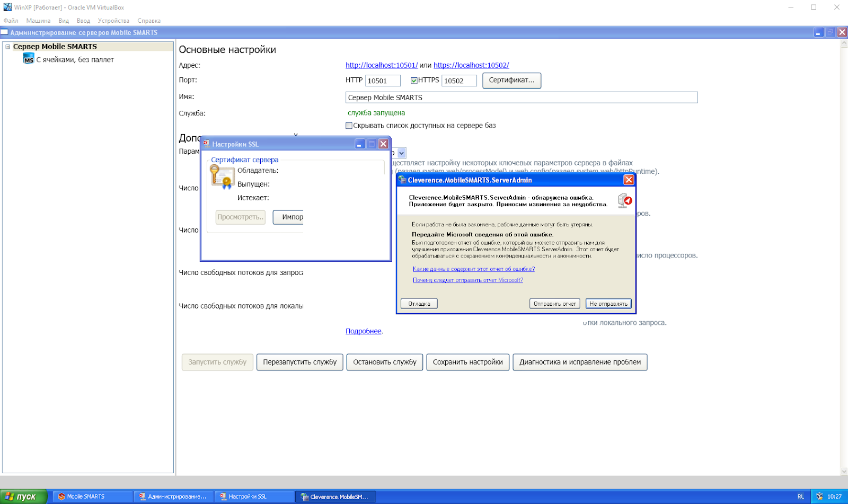Click the VirtualBox window title icon
Image resolution: width=848 pixels, height=504 pixels.
pos(7,7)
